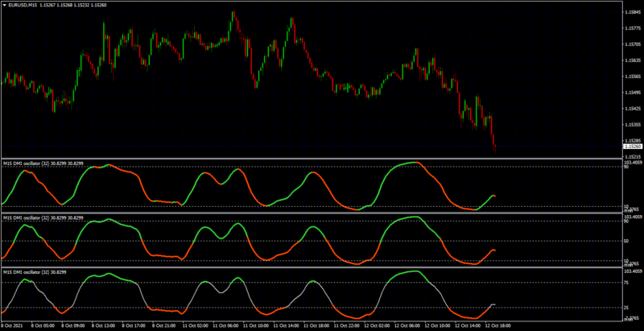Click the 1.15495 price scale label
The width and height of the screenshot is (644, 331).
pos(631,93)
